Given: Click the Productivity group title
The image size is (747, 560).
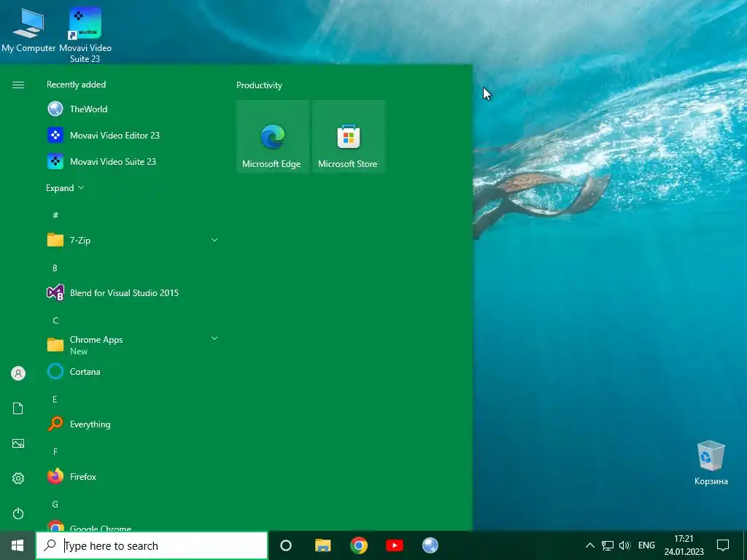Looking at the screenshot, I should point(259,85).
